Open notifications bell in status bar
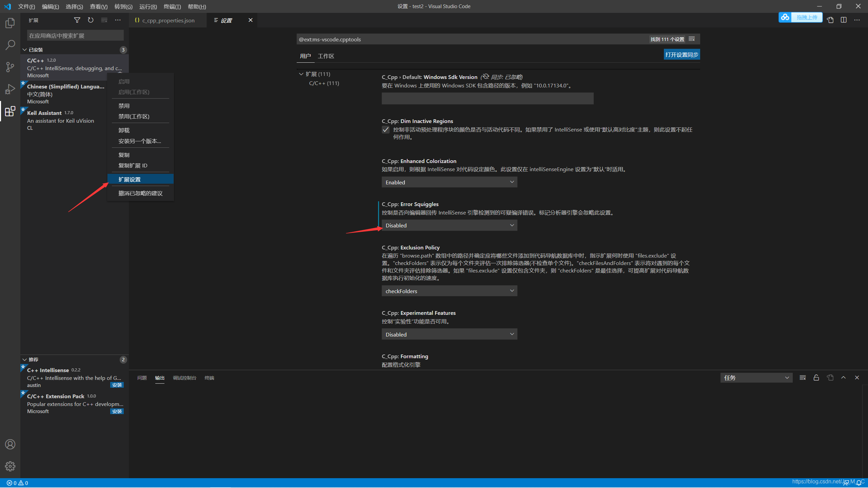The height and width of the screenshot is (488, 868). 859,483
